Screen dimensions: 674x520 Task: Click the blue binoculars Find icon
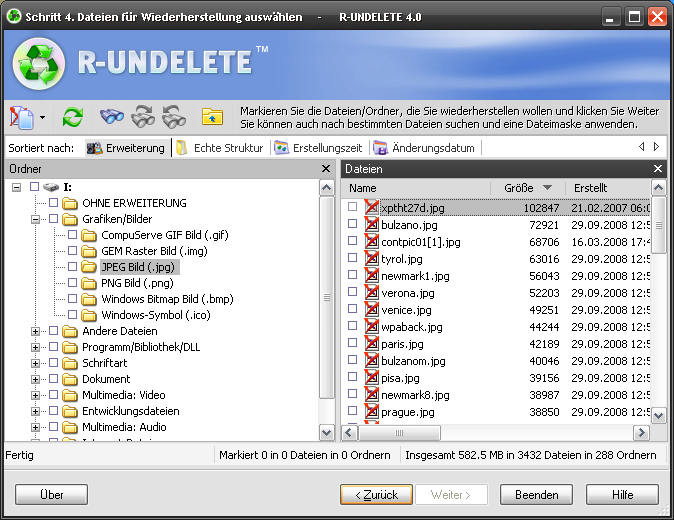112,116
